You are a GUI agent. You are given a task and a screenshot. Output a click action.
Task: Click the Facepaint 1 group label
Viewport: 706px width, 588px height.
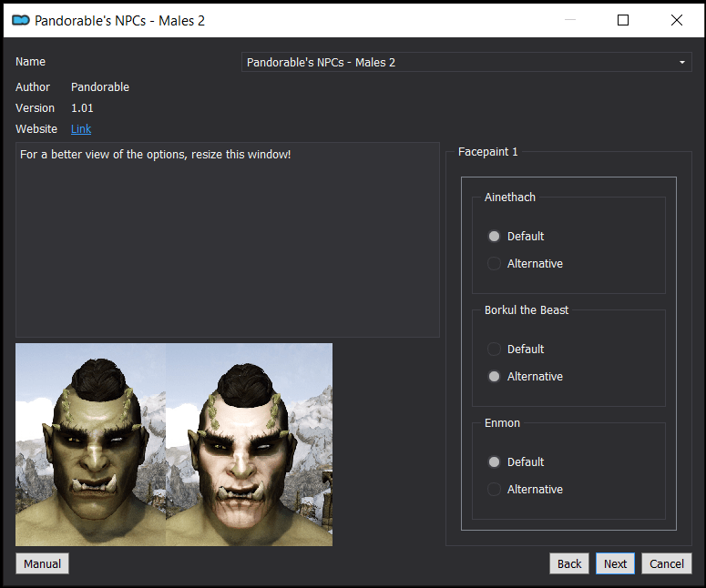(x=487, y=152)
